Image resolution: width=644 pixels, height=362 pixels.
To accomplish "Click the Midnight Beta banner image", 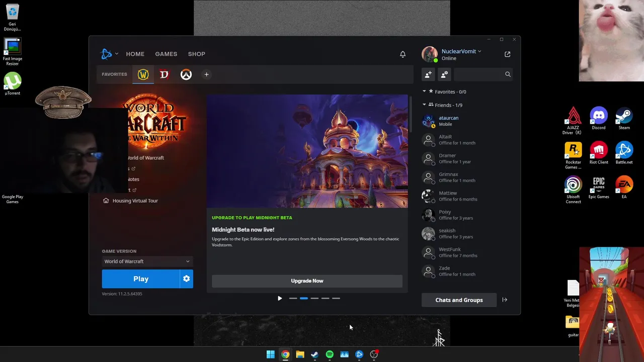I will click(x=307, y=151).
